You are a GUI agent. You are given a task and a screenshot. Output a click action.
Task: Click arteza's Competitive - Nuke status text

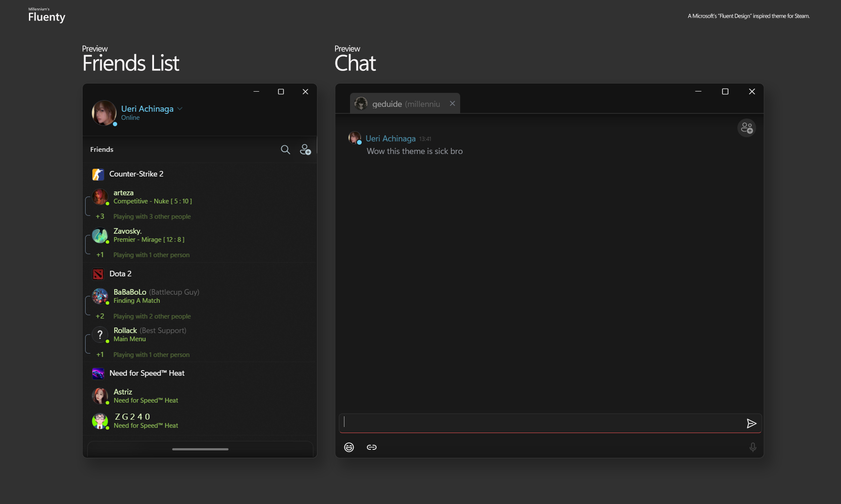(153, 201)
